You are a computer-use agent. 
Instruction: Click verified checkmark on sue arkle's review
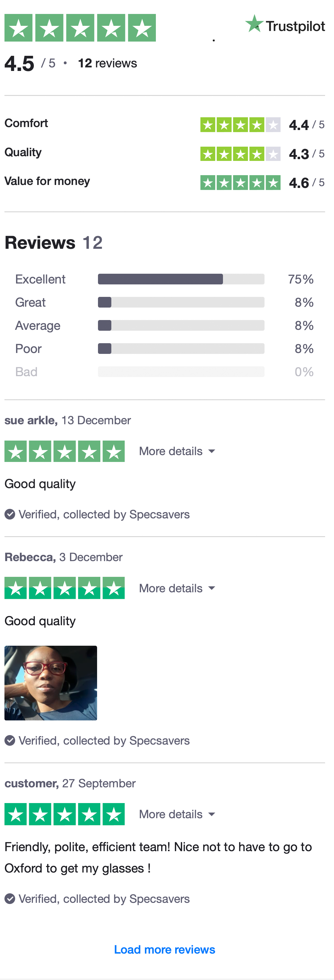click(10, 514)
